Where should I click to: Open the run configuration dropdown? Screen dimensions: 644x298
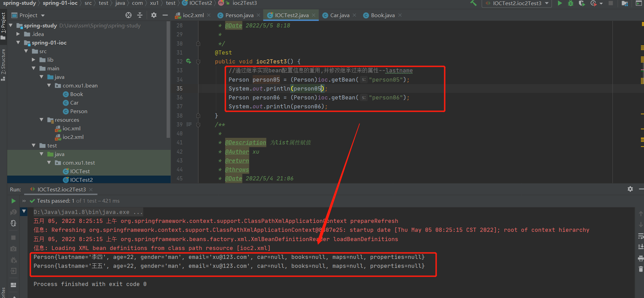click(518, 3)
